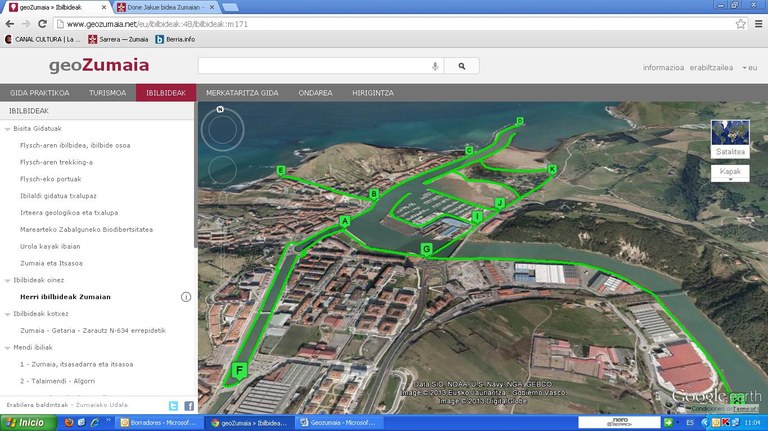Open the eu language dropdown
This screenshot has height=431, width=768.
coord(750,68)
